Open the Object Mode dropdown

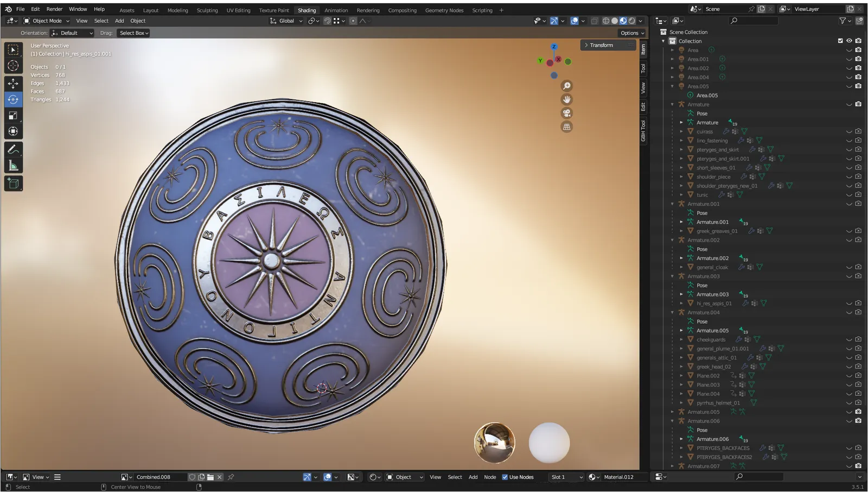[47, 21]
